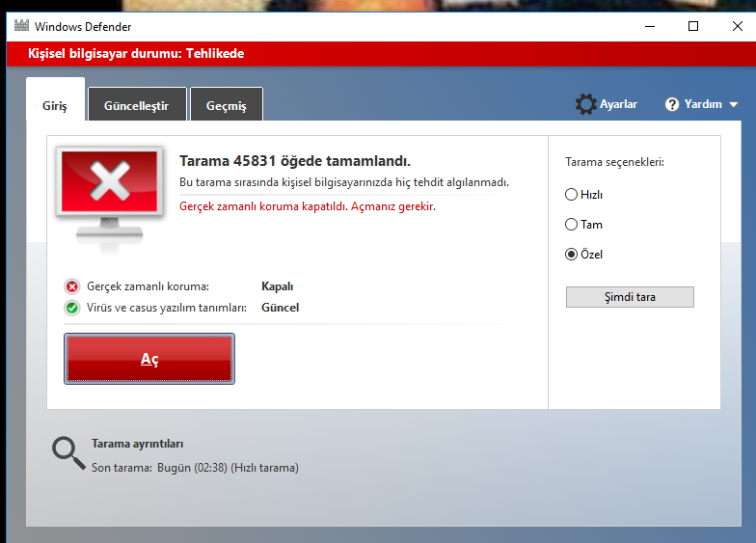This screenshot has height=543, width=756.
Task: Click the Windows Defender castle icon in title bar
Action: (21, 25)
